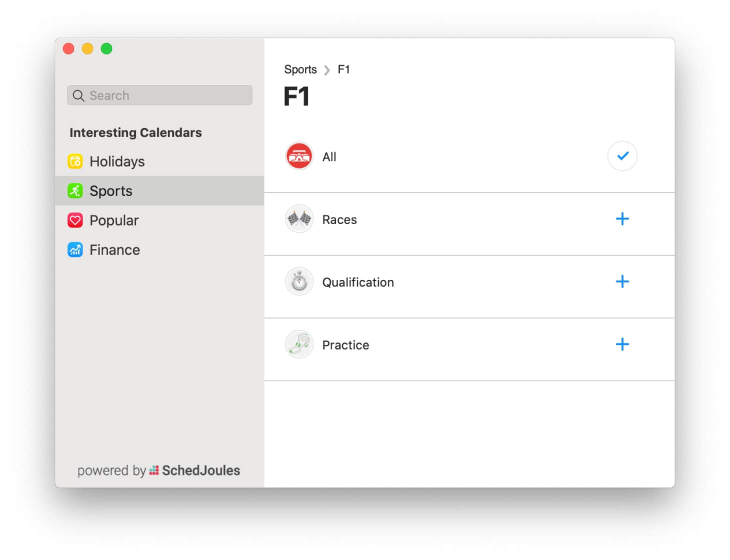The image size is (730, 560).
Task: Click the blue Finance chart icon
Action: click(x=75, y=249)
